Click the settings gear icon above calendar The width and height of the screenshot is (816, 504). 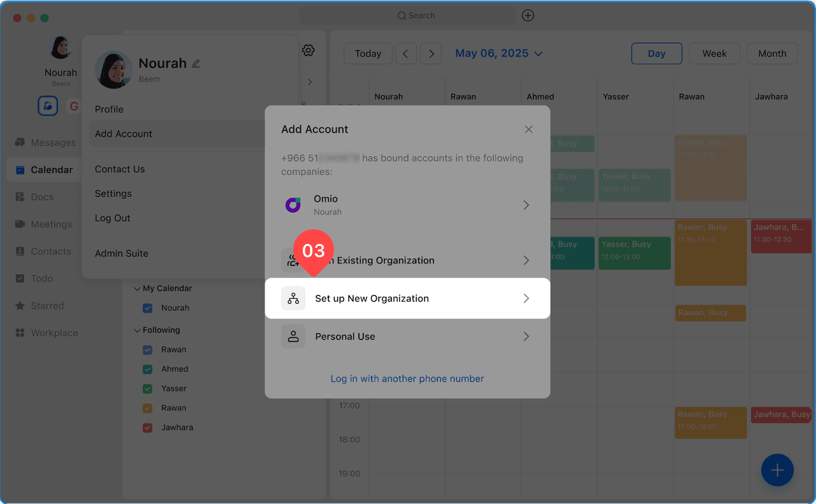pyautogui.click(x=309, y=50)
